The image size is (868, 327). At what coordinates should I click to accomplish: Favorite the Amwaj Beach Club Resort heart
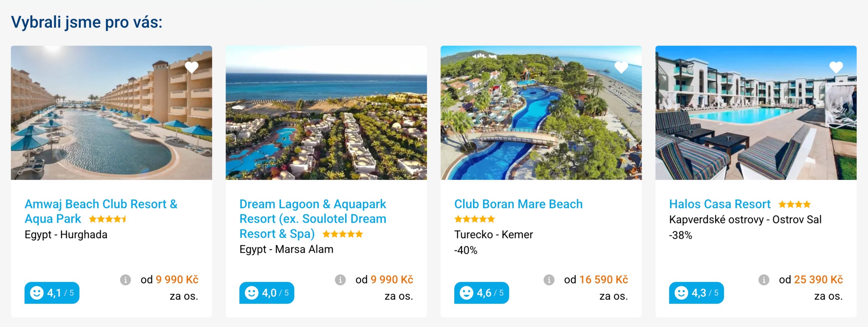pyautogui.click(x=191, y=67)
